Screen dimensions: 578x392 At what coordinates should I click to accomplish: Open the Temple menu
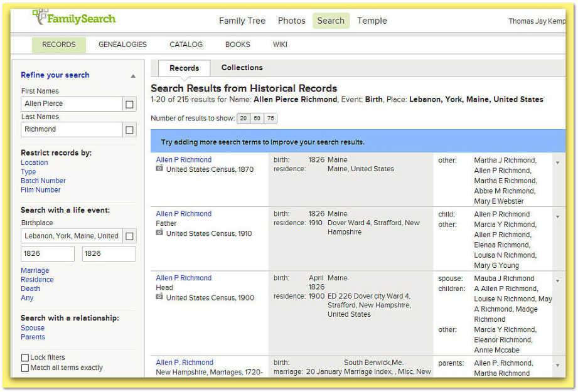(x=372, y=21)
